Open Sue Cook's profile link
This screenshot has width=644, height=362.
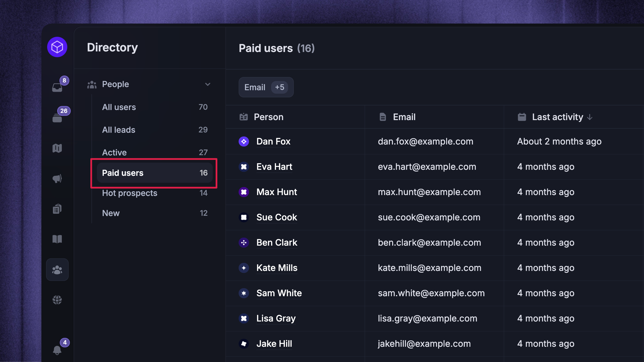pyautogui.click(x=277, y=217)
